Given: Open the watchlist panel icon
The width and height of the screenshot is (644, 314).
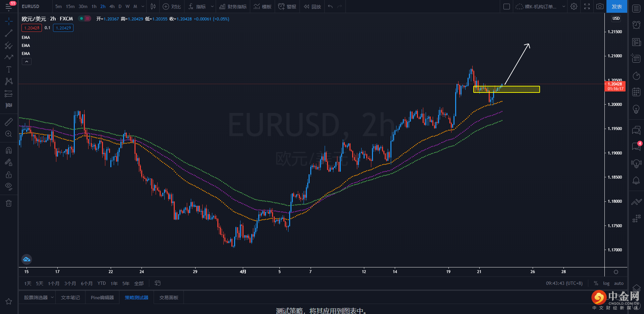Looking at the screenshot, I should click(x=636, y=8).
